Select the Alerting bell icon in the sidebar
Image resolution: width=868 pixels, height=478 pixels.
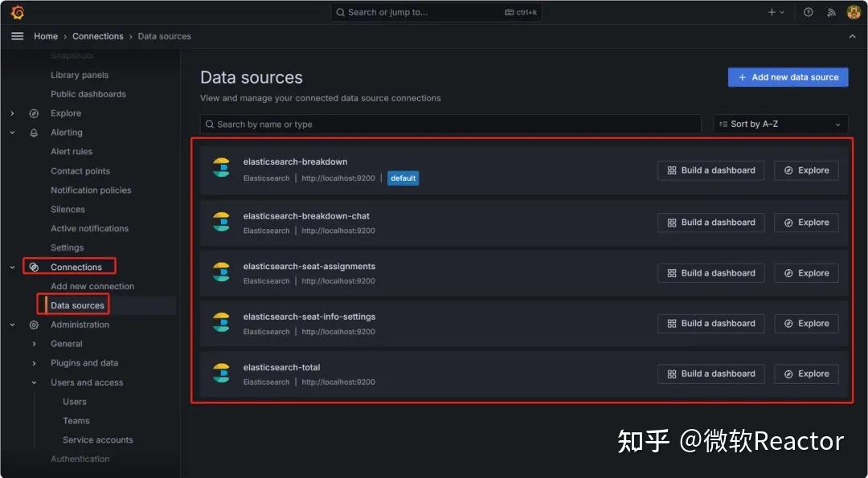(33, 132)
